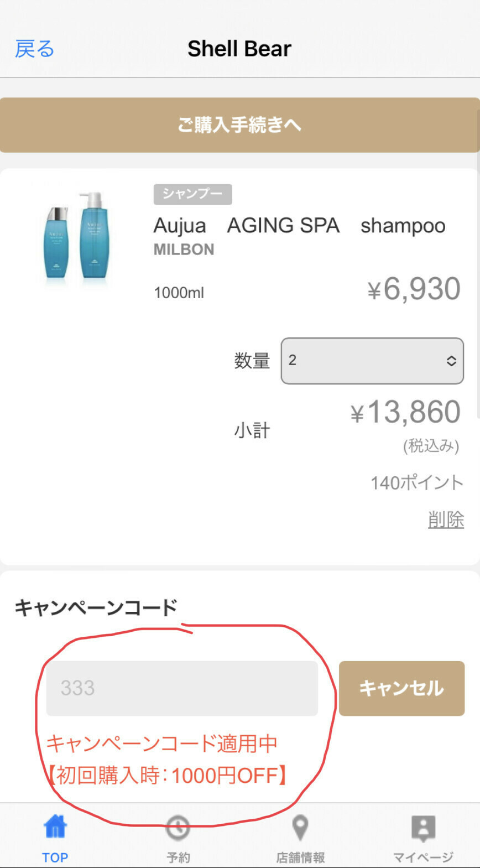Proceed with ご購入手続きへ button
Viewport: 480px width, 868px height.
[x=239, y=125]
